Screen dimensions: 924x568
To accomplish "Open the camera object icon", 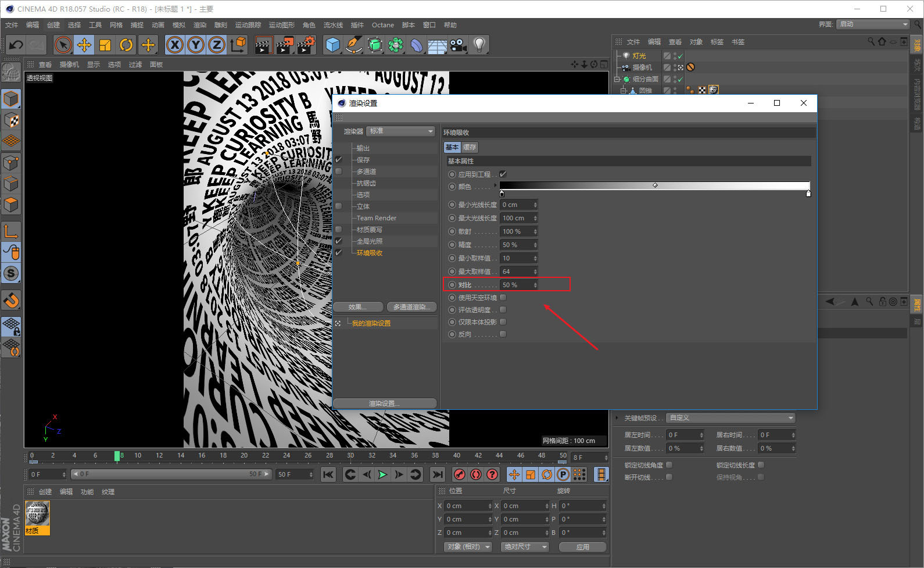I will tap(458, 45).
